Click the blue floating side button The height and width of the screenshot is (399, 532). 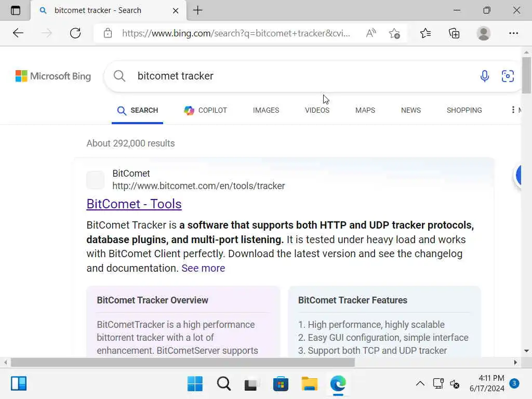click(518, 176)
